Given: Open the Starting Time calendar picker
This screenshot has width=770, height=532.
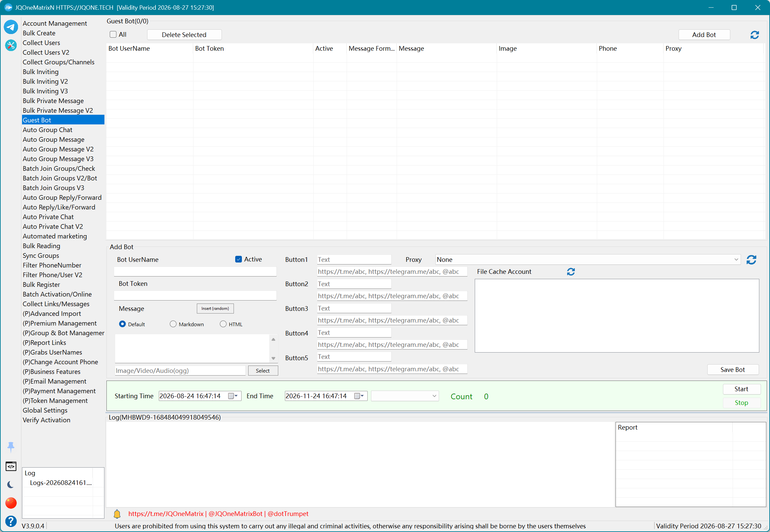Looking at the screenshot, I should click(x=233, y=396).
